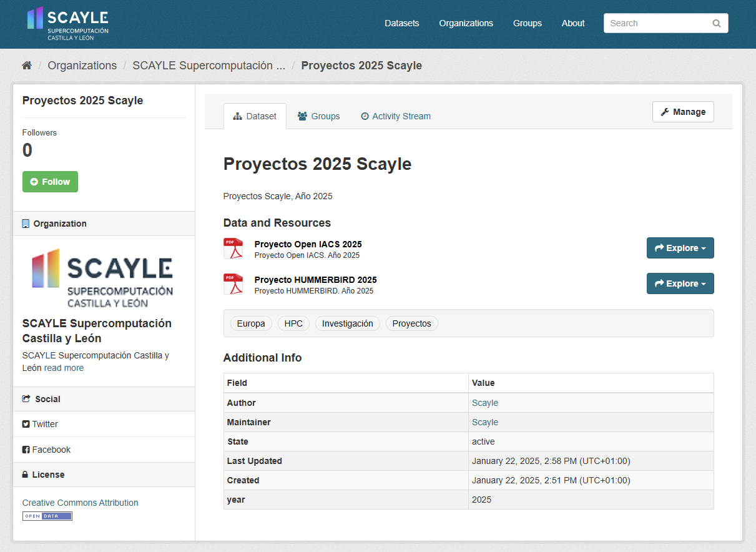Select the Europa tag
The image size is (756, 552).
point(251,323)
